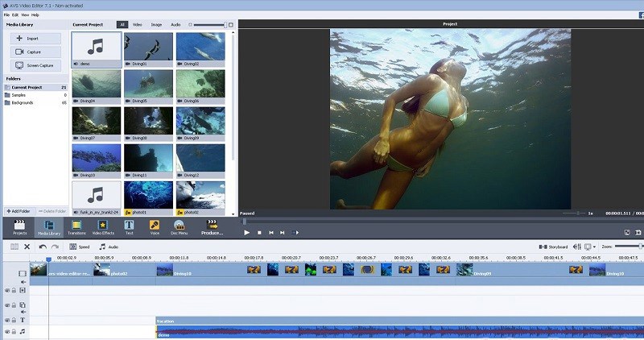Open the Video Effects section
The height and width of the screenshot is (340, 644).
[x=103, y=227]
